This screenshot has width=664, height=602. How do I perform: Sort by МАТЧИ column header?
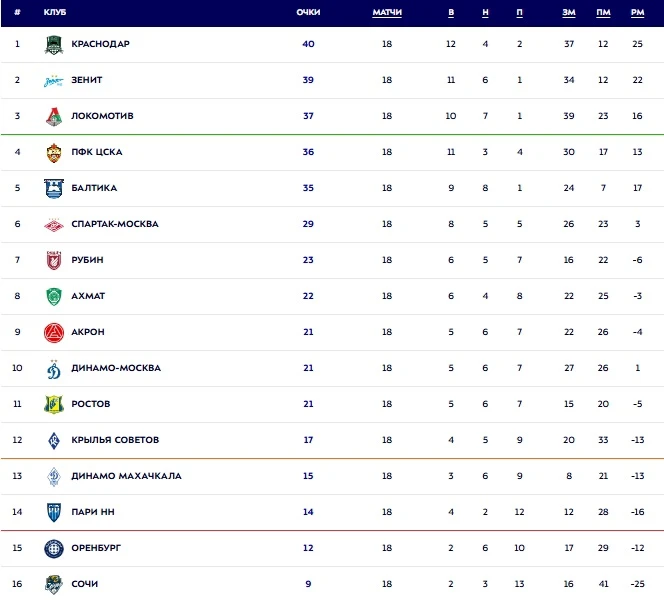coord(387,12)
